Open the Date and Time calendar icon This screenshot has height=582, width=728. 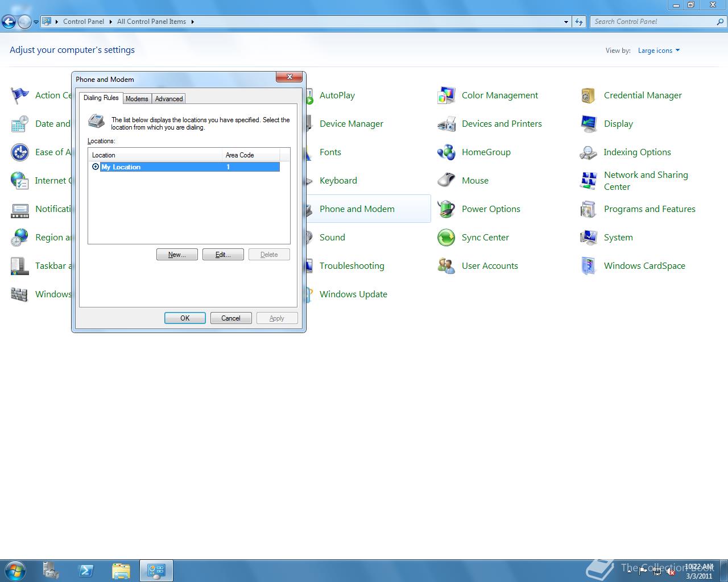[20, 124]
